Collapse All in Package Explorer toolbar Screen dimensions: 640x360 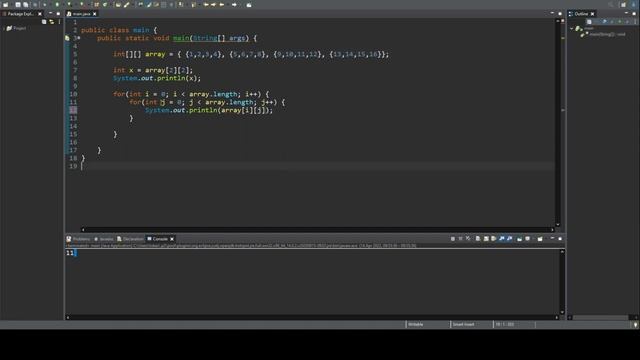(x=44, y=22)
